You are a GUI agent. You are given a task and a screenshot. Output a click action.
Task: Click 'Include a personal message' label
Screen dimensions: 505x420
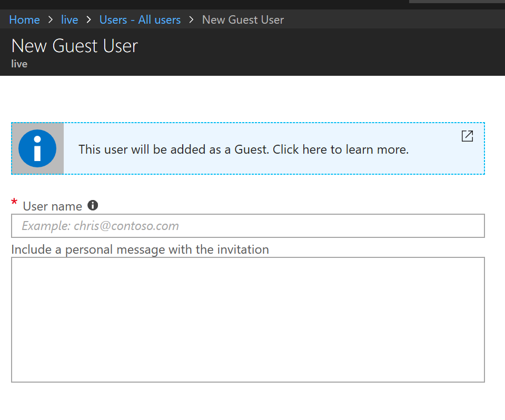[x=140, y=249]
